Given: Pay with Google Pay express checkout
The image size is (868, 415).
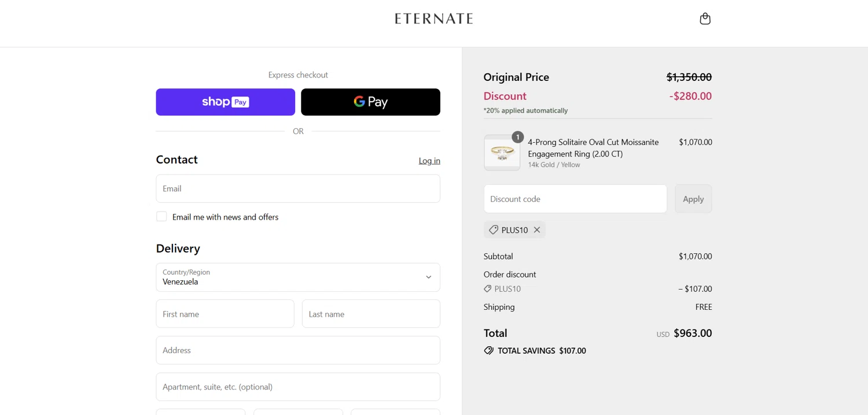Looking at the screenshot, I should point(370,102).
